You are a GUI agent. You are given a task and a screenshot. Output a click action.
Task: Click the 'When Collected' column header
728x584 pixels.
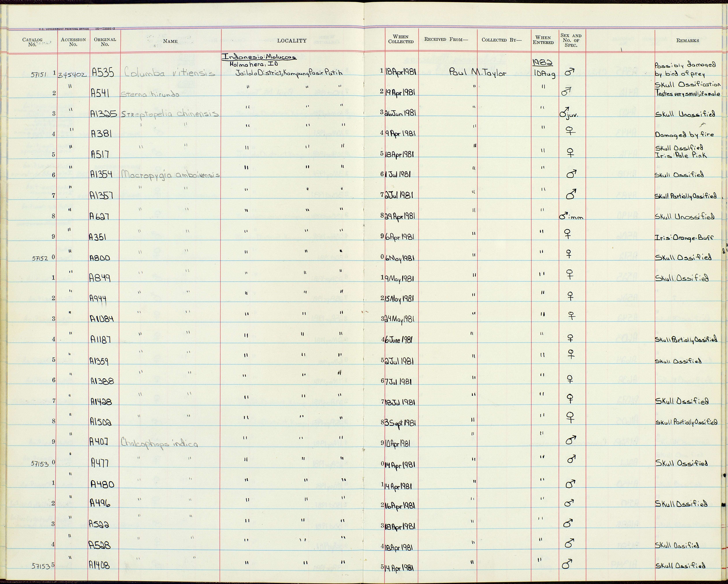[401, 39]
